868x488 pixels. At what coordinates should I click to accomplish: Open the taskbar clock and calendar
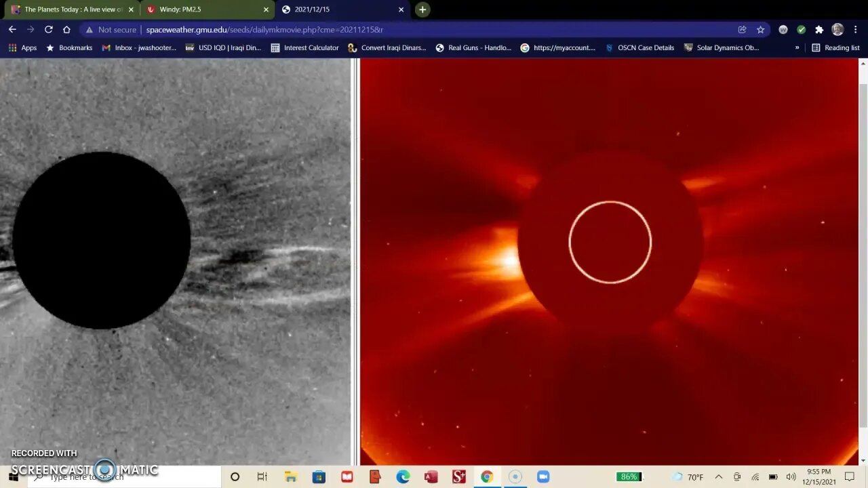coord(819,476)
